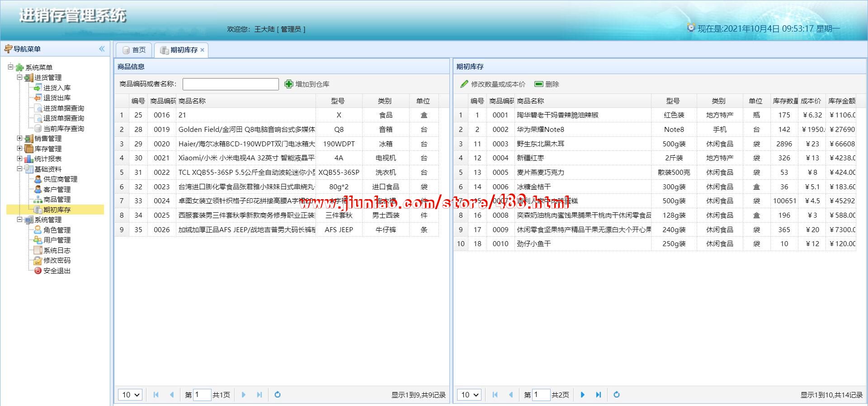Switch to the 首页 tab

(x=134, y=50)
